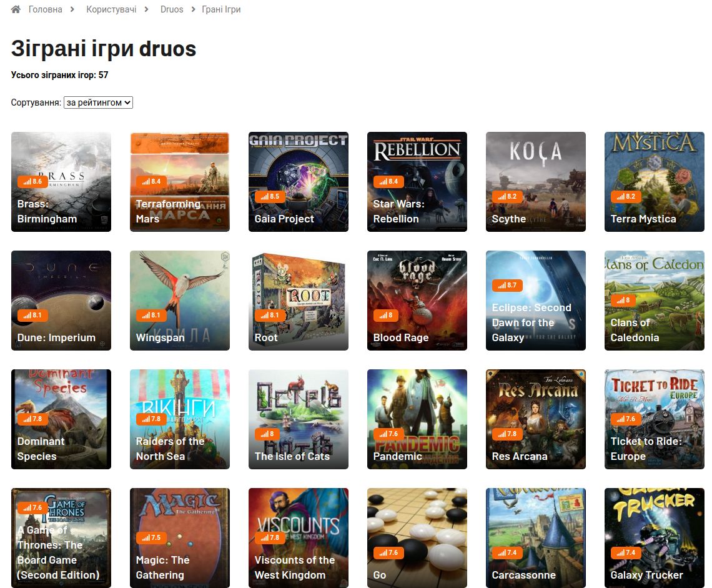712x588 pixels.
Task: Open the Dune: Imperium title
Action: tap(56, 337)
